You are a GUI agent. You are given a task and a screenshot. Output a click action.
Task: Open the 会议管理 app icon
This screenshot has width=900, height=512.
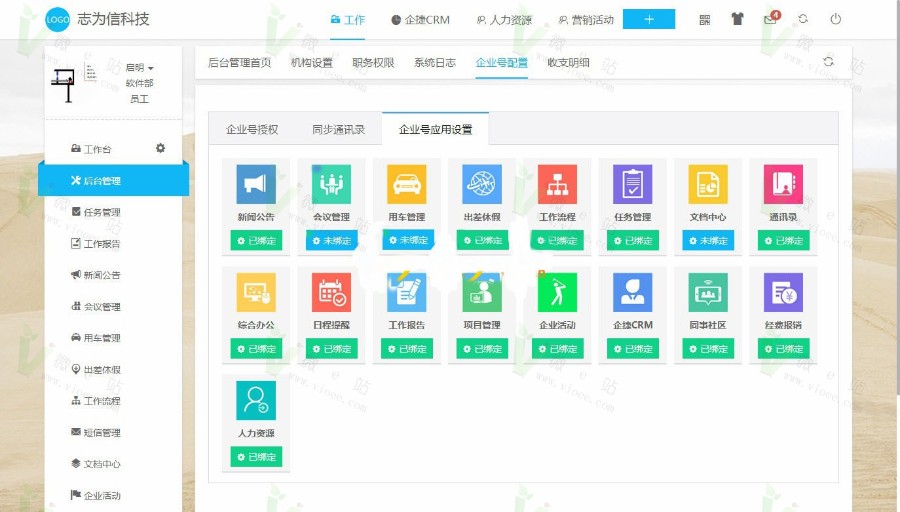[331, 184]
